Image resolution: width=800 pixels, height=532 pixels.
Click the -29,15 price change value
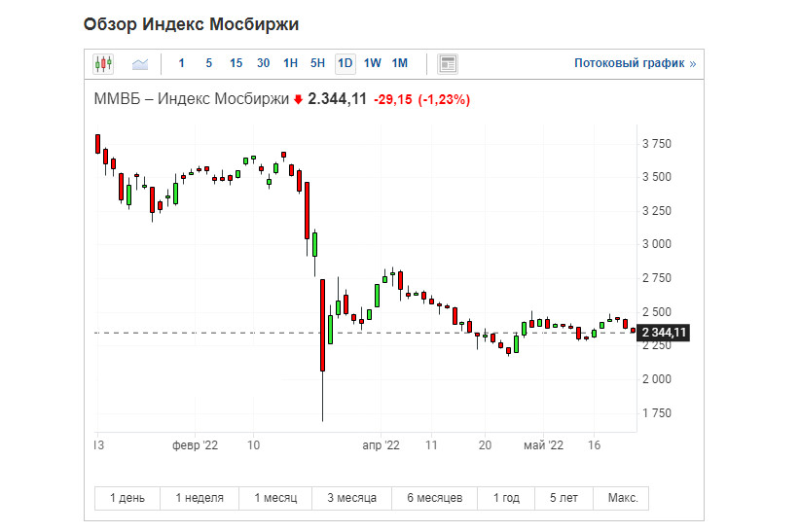click(x=393, y=99)
